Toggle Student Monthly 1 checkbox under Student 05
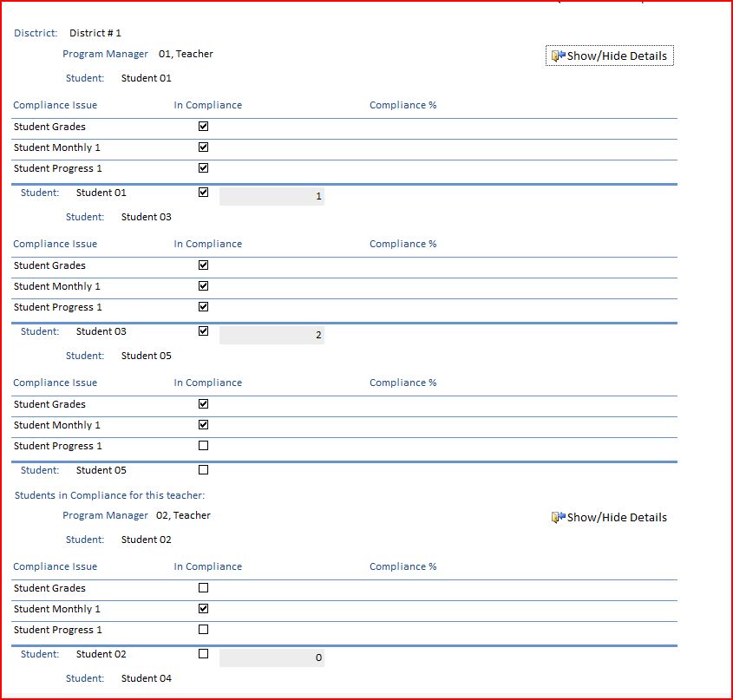Viewport: 733px width, 700px height. 203,424
